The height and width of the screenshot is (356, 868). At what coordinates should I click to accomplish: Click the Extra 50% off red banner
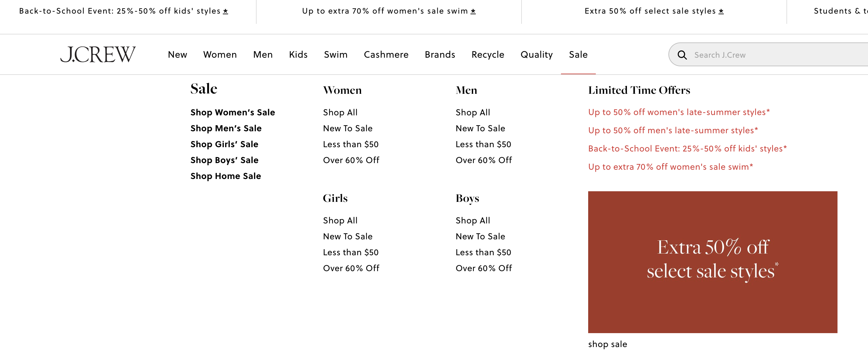[712, 262]
